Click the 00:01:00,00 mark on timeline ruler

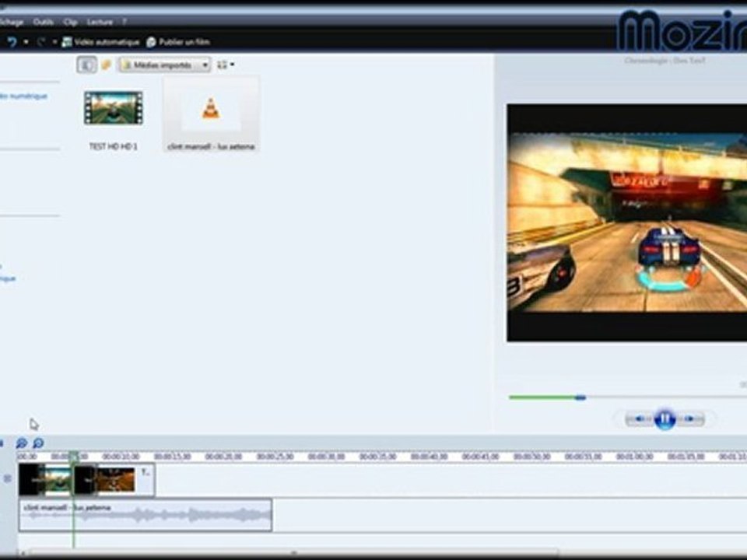[634, 457]
